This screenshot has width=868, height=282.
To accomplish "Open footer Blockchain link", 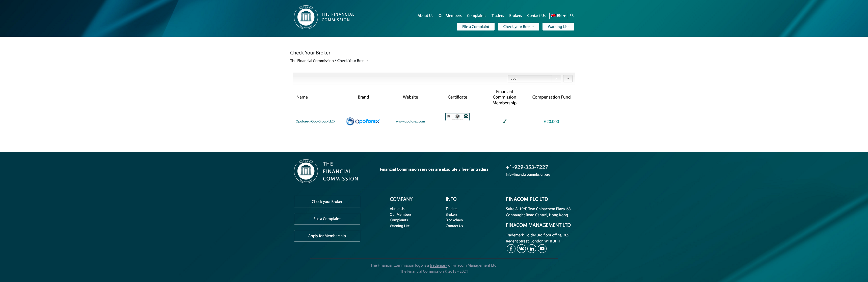I will (454, 221).
